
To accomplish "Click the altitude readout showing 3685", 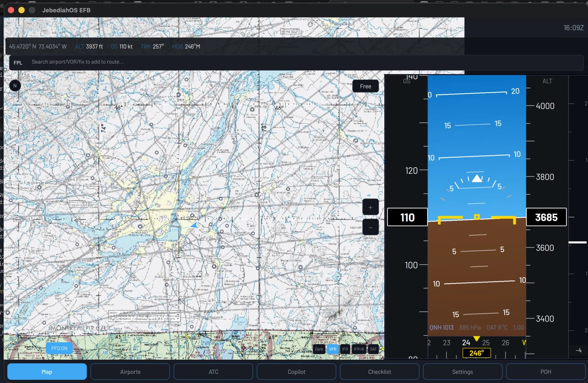I will click(547, 217).
